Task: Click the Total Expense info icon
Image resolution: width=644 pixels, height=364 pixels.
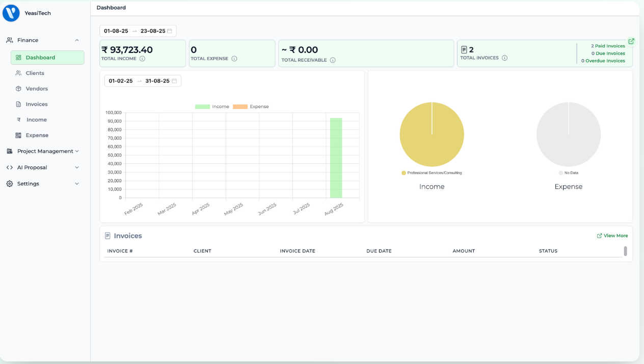Action: pyautogui.click(x=234, y=59)
